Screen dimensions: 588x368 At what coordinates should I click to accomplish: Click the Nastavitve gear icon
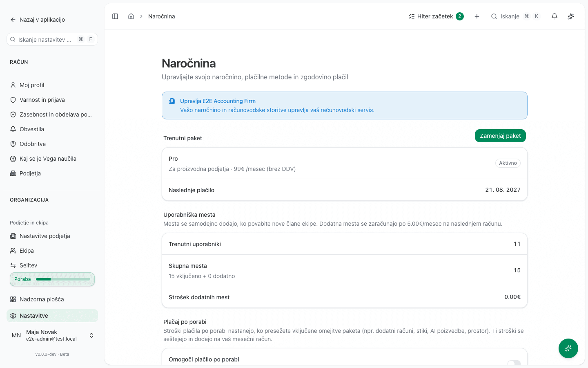(13, 316)
